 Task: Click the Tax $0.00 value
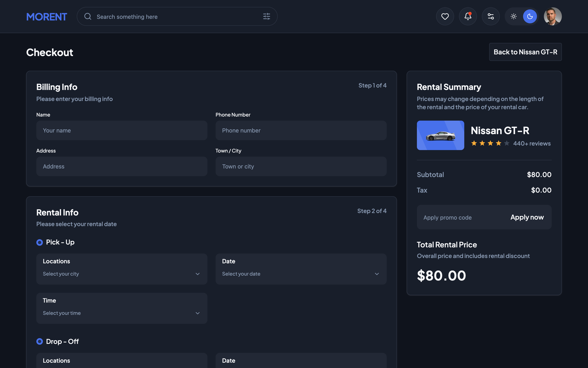coord(541,190)
